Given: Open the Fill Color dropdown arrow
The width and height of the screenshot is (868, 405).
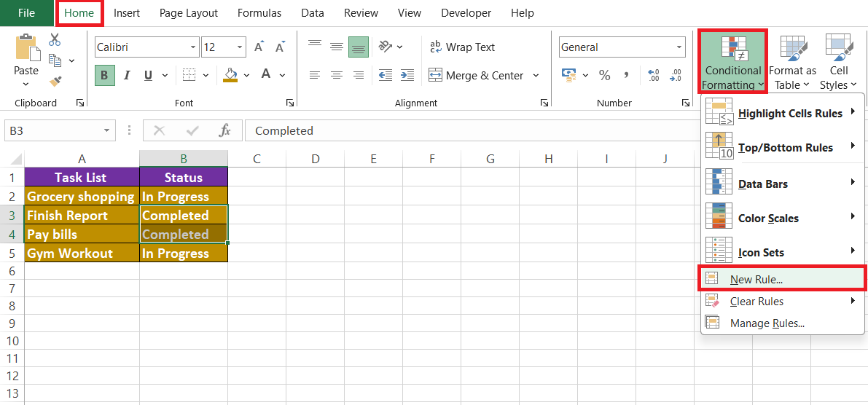Looking at the screenshot, I should (247, 75).
